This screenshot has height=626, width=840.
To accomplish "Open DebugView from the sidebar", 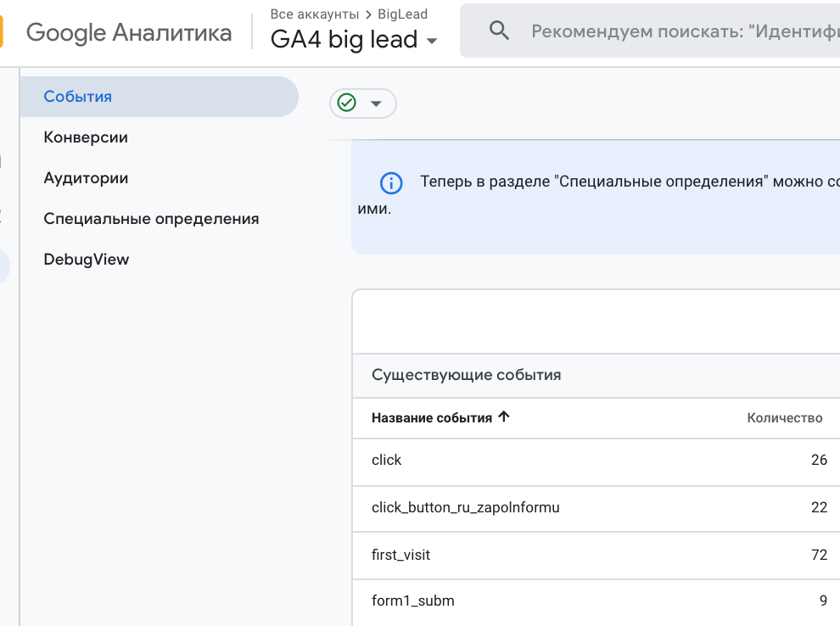I will pyautogui.click(x=86, y=259).
